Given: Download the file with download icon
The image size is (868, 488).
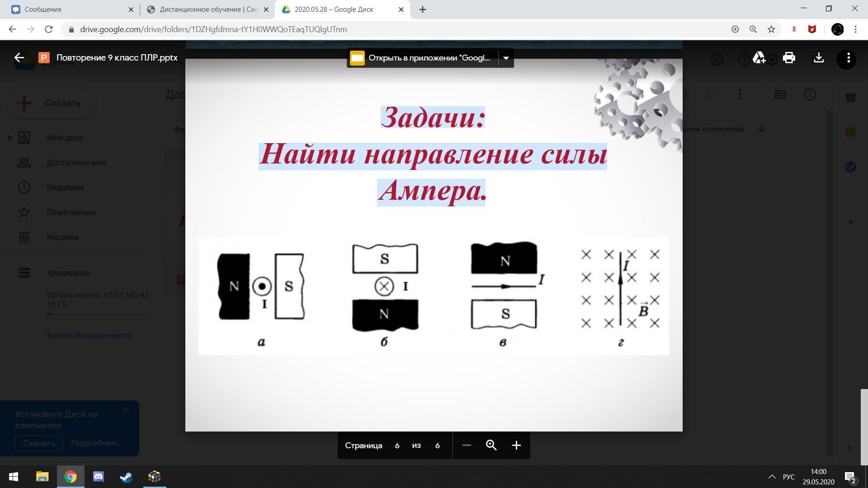Looking at the screenshot, I should point(819,58).
